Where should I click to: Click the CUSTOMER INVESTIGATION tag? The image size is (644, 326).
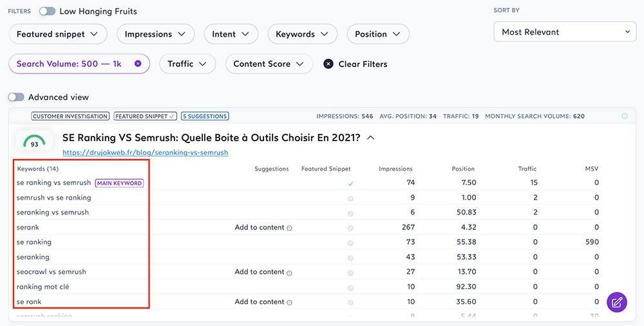pos(70,117)
